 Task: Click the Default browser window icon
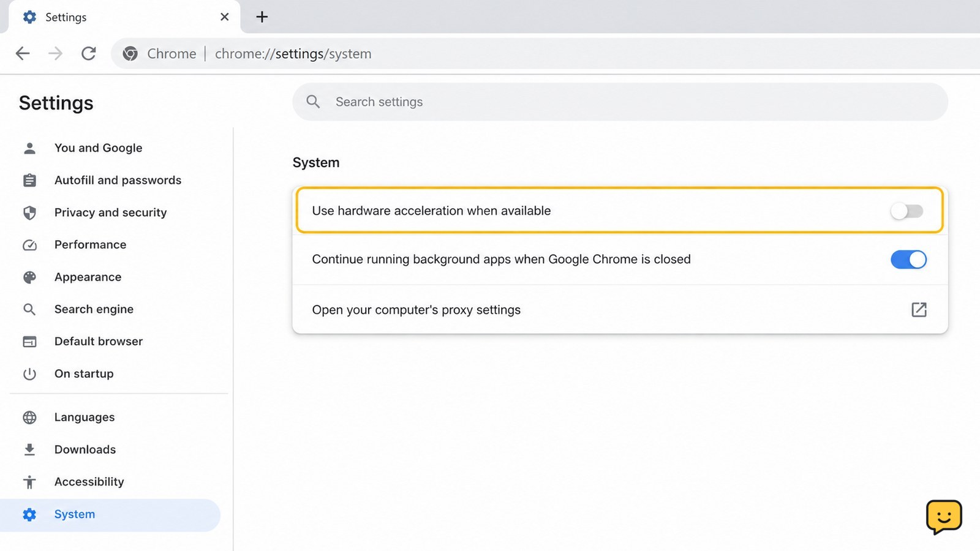29,342
